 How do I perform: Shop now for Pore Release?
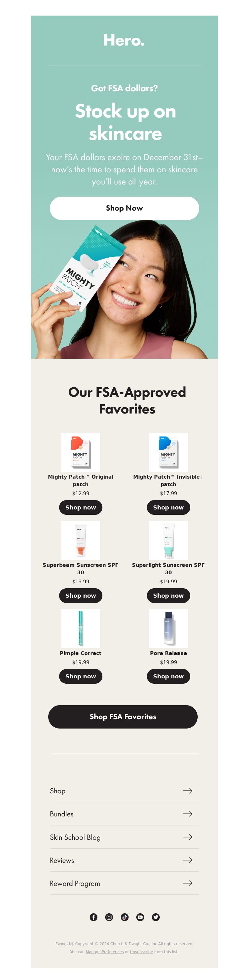[168, 676]
